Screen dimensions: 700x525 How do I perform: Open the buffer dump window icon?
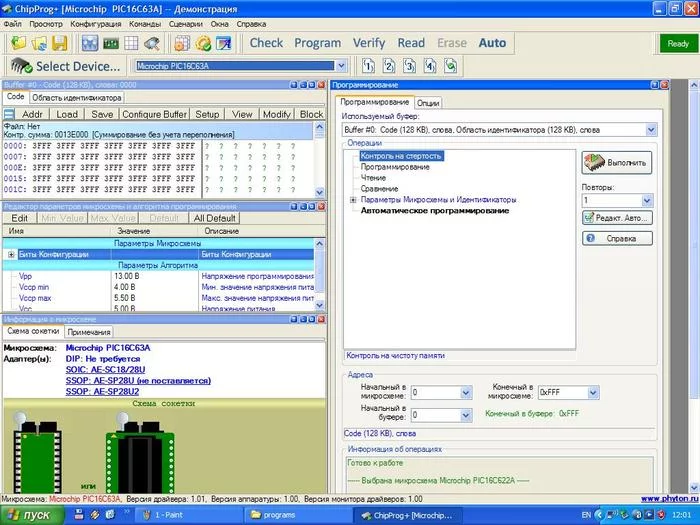[90, 43]
